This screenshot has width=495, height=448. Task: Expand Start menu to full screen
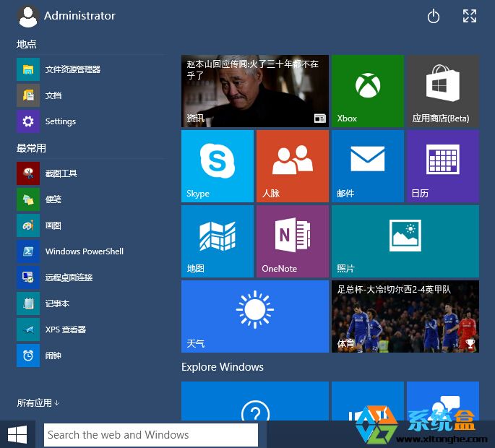[470, 16]
